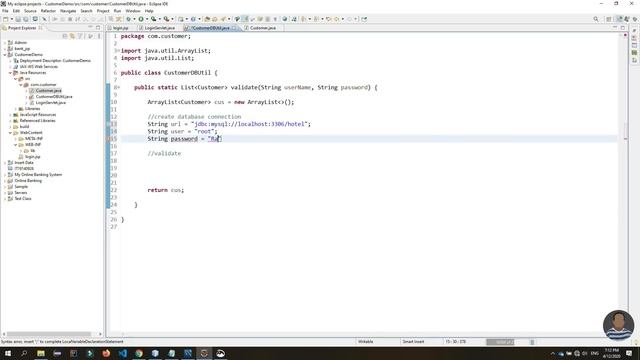Screen dimensions: 640x360
Task: Click the Smart Insert status field
Action: pos(413,342)
